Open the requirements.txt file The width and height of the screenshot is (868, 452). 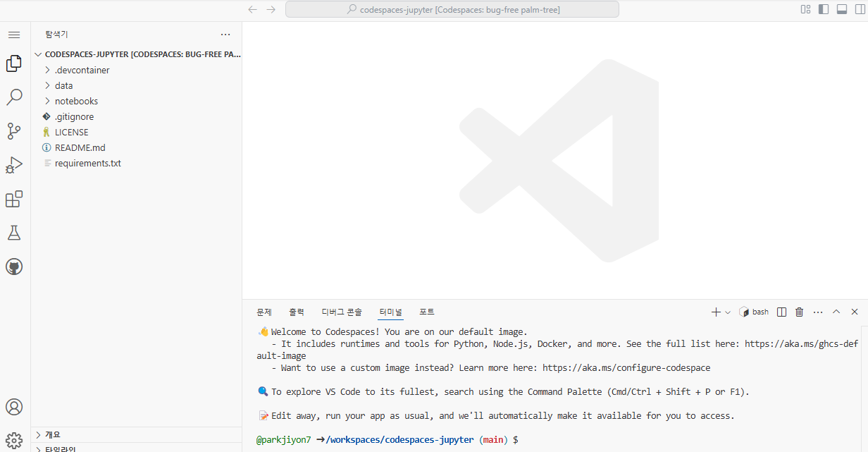point(137,163)
